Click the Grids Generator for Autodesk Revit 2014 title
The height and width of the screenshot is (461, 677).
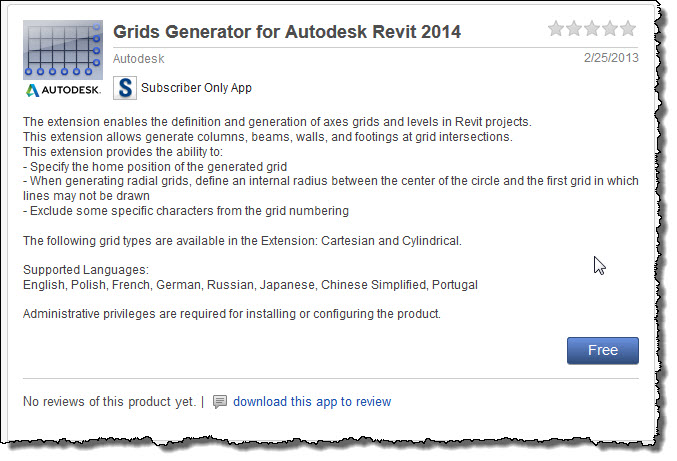click(x=287, y=32)
